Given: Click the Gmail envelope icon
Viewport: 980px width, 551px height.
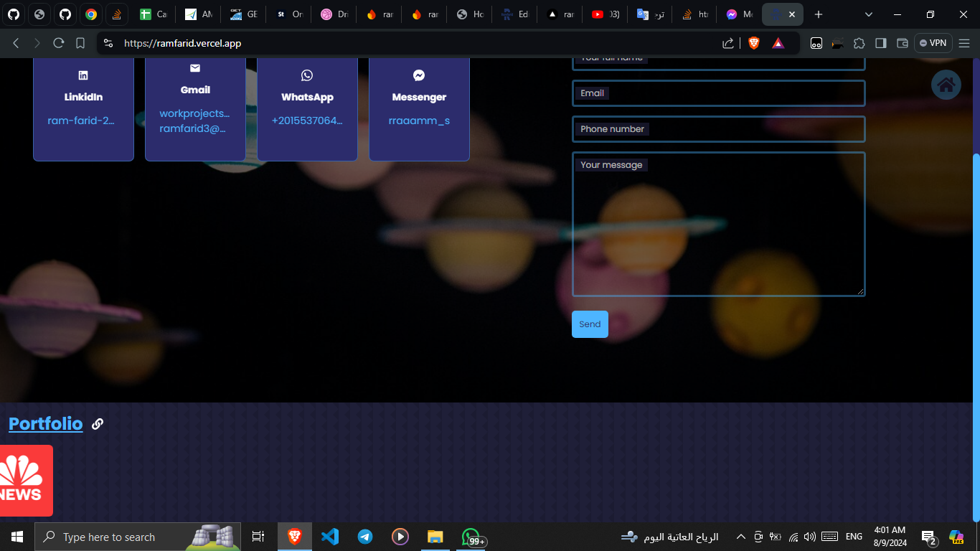Looking at the screenshot, I should [x=195, y=68].
